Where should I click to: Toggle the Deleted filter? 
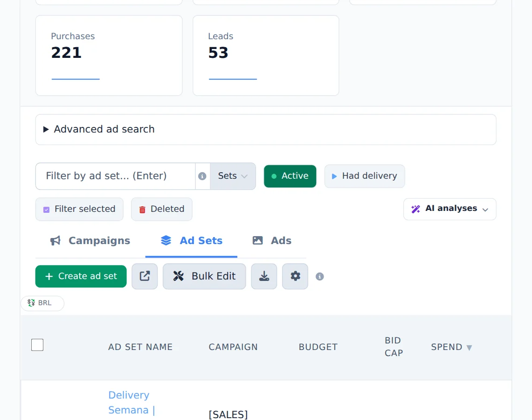[x=162, y=209]
